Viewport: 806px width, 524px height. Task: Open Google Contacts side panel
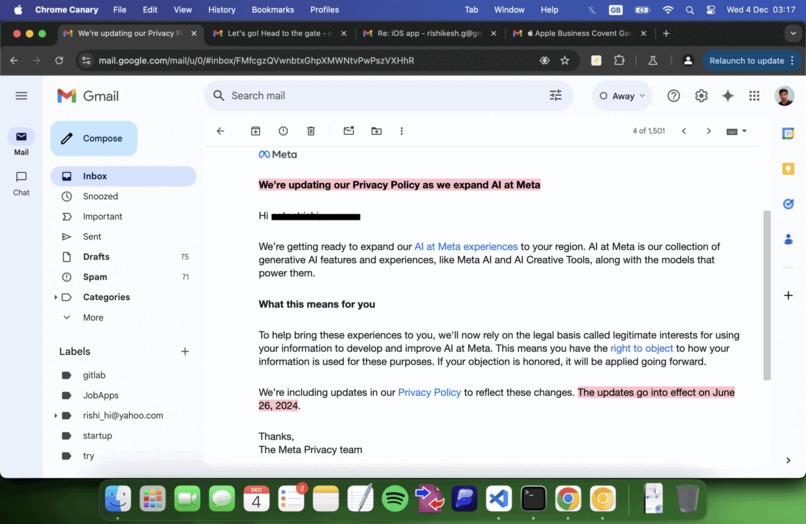coord(788,239)
